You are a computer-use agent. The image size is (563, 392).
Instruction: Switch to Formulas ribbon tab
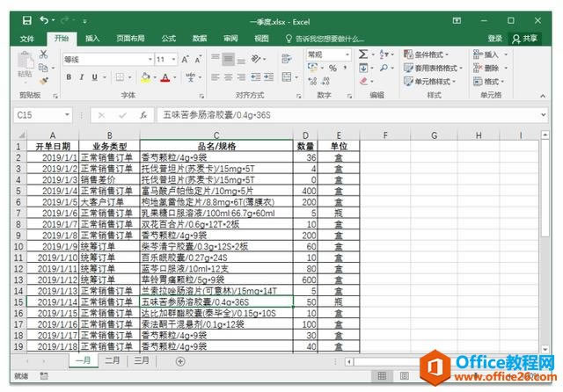tap(168, 38)
